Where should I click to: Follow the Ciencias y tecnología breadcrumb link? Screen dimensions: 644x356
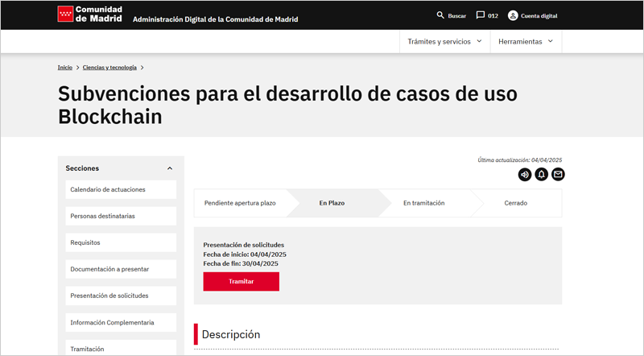point(110,68)
